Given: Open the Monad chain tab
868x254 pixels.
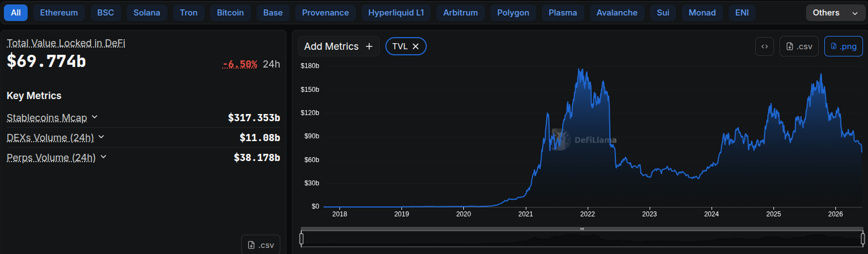Looking at the screenshot, I should [702, 13].
